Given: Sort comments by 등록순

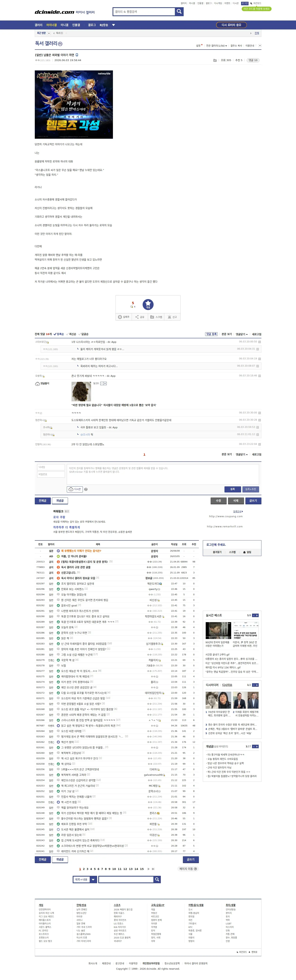Looking at the screenshot, I should pos(59,334).
